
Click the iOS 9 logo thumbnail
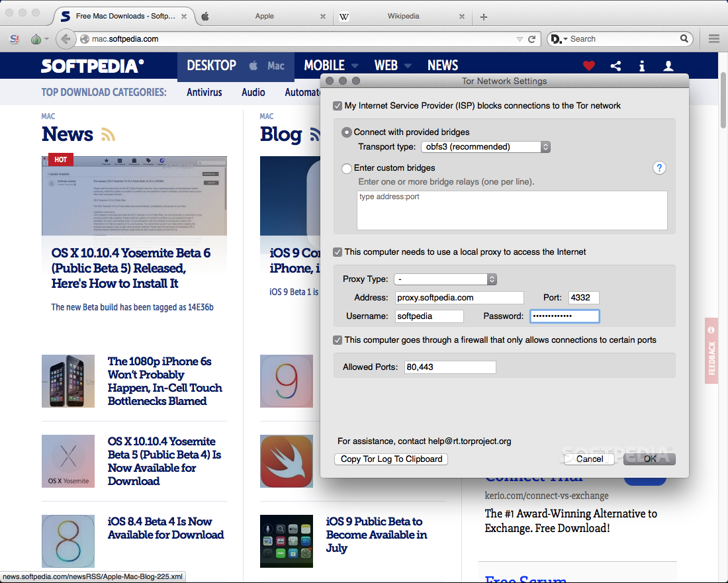(287, 381)
